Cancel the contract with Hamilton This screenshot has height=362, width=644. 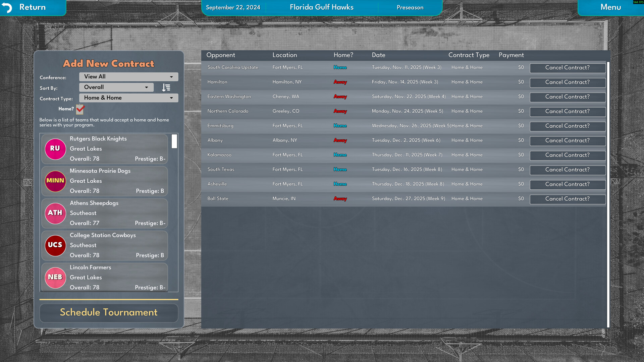568,82
